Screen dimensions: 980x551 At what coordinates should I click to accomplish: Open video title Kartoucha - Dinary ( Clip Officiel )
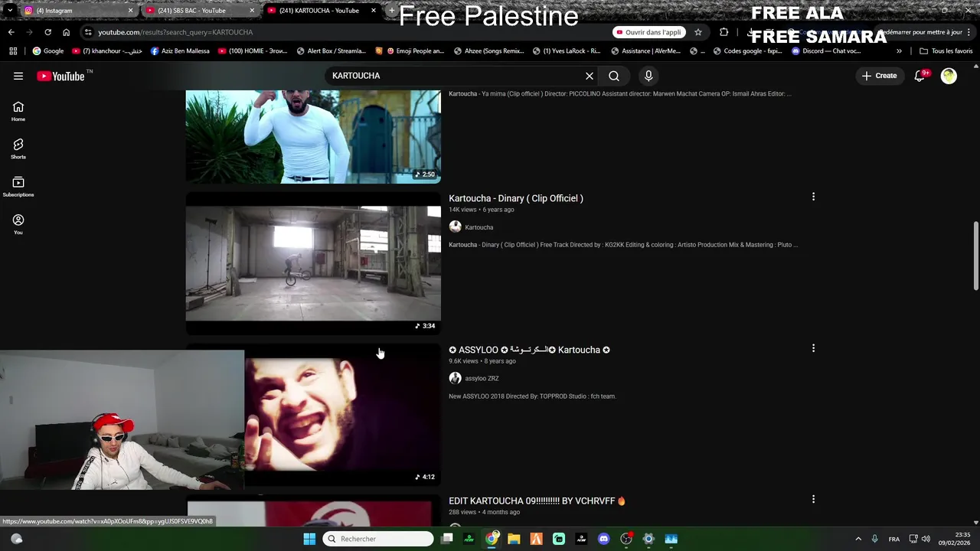(x=516, y=198)
